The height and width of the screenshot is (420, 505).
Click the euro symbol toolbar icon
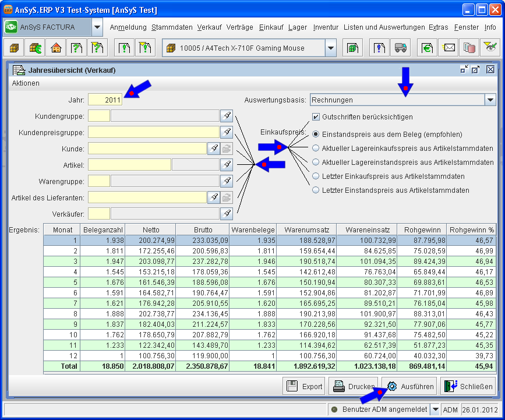[427, 48]
